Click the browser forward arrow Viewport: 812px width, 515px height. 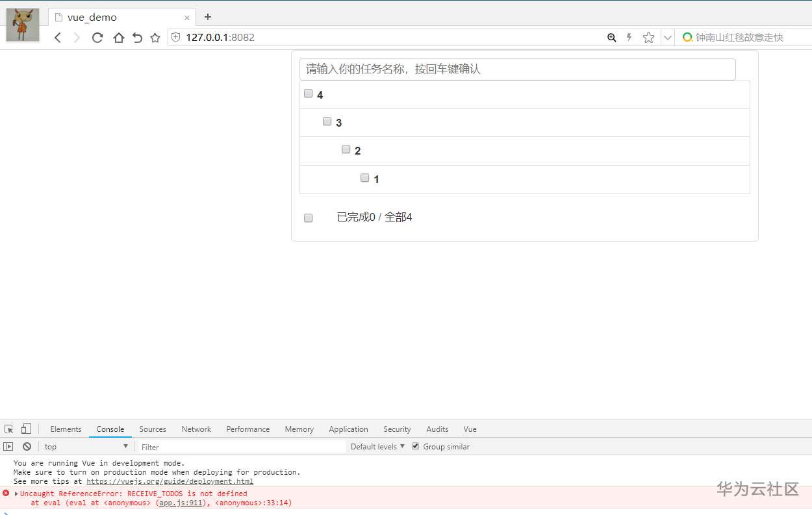[77, 38]
